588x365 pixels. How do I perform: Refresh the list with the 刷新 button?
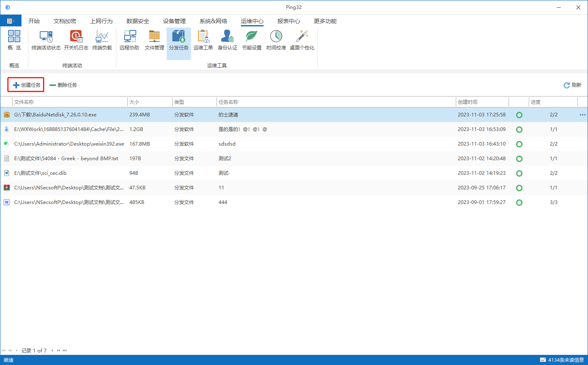572,85
